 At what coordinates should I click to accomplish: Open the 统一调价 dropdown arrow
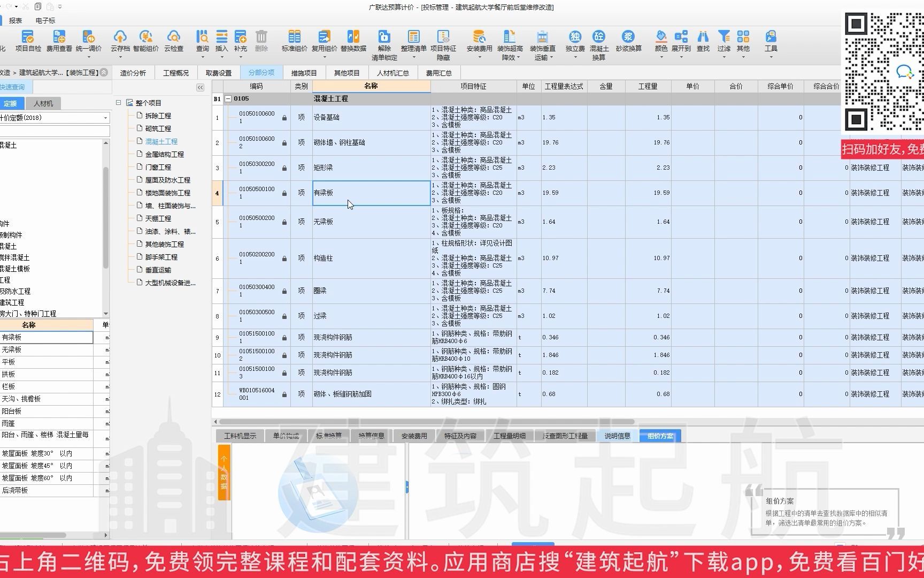click(89, 57)
